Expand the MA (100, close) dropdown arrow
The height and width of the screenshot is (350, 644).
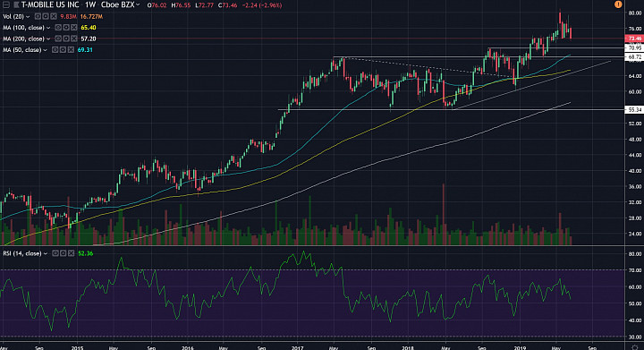[48, 28]
